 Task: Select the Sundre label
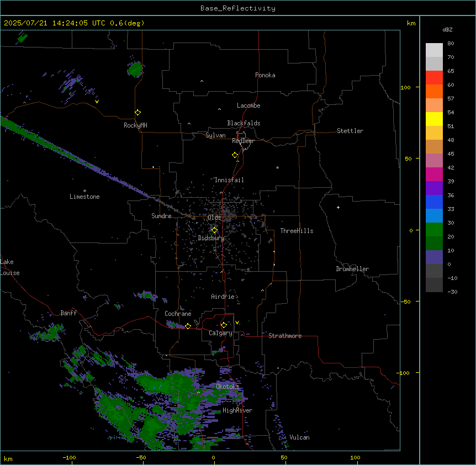161,216
